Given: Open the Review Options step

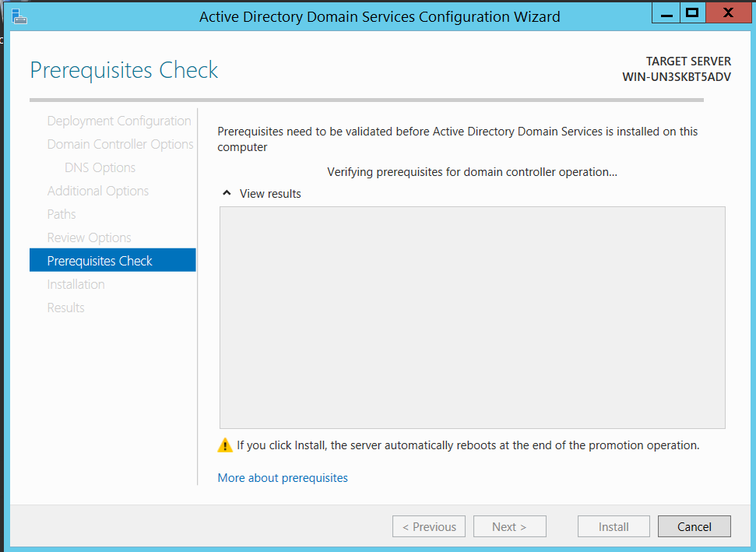Looking at the screenshot, I should pyautogui.click(x=90, y=237).
